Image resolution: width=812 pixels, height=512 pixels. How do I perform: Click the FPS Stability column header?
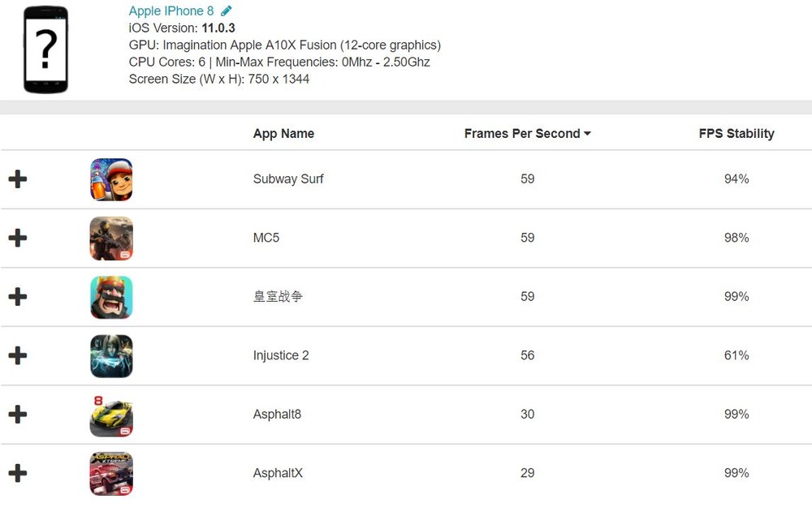click(736, 134)
